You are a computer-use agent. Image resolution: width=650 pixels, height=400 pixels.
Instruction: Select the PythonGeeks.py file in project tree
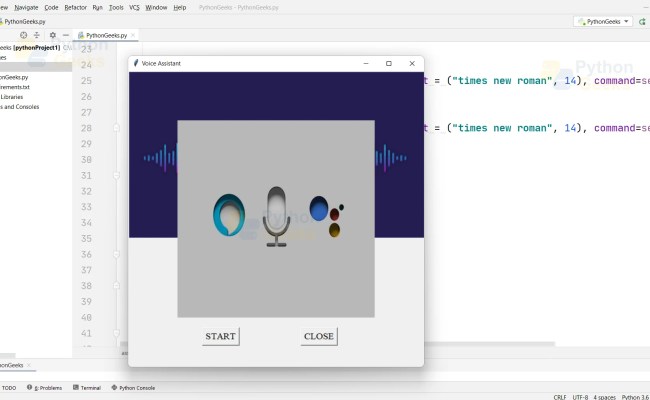coord(14,77)
